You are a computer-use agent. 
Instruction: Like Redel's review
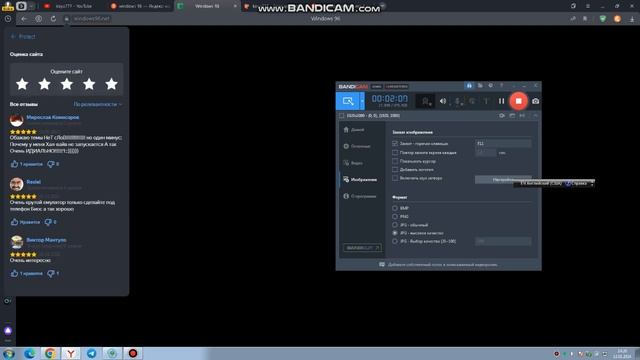pos(25,222)
